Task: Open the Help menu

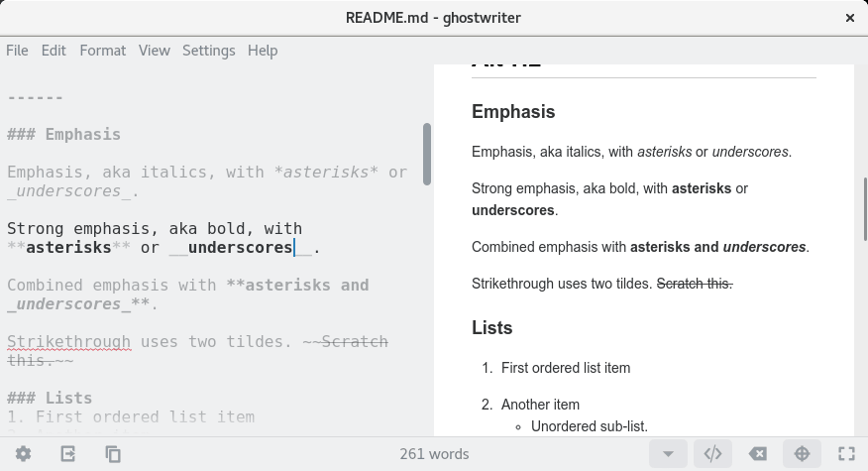Action: coord(263,51)
